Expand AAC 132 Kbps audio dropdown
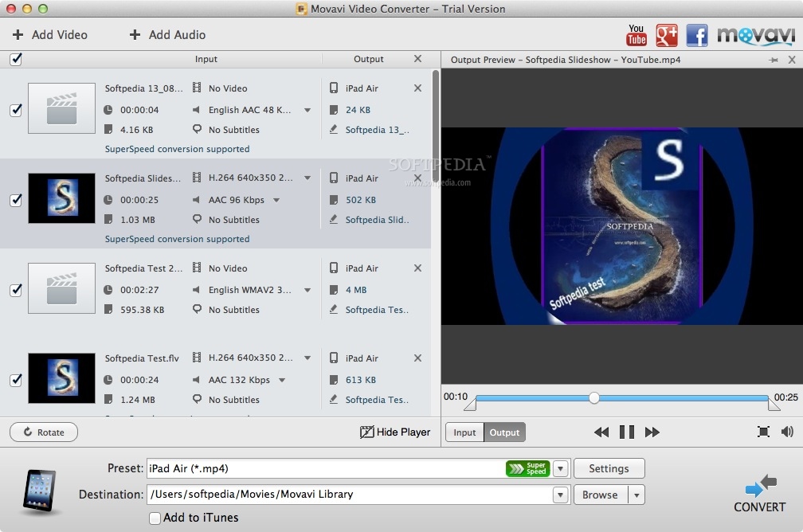The width and height of the screenshot is (803, 532). 282,380
